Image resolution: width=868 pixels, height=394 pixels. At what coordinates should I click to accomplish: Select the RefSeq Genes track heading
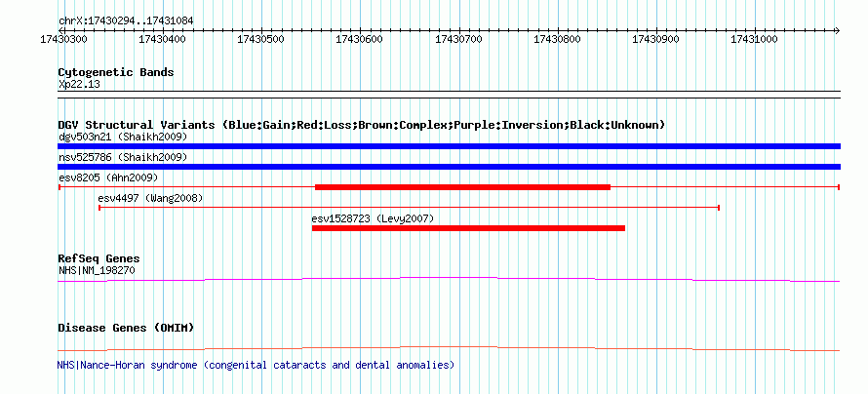tap(99, 259)
